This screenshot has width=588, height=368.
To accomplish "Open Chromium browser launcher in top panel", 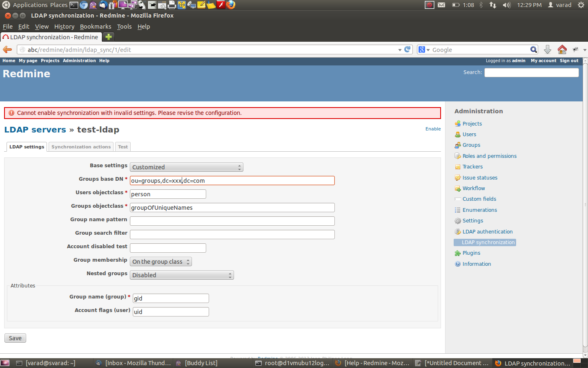I will click(84, 5).
